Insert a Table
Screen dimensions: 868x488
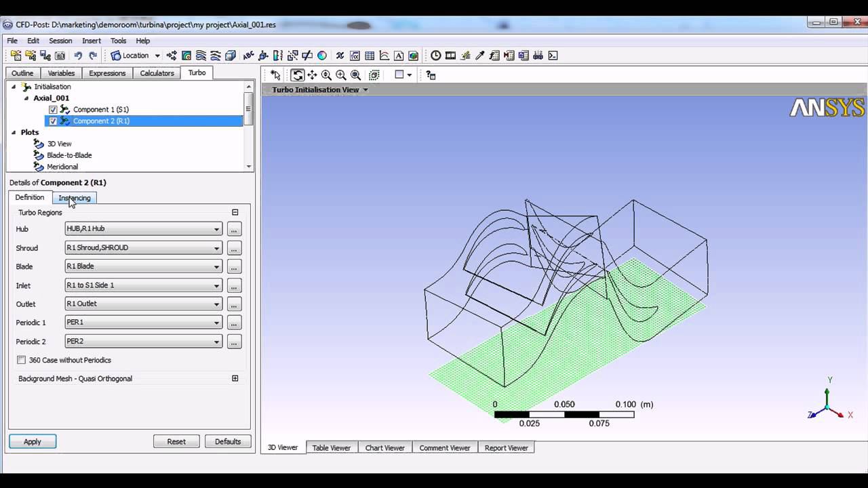[x=370, y=56]
